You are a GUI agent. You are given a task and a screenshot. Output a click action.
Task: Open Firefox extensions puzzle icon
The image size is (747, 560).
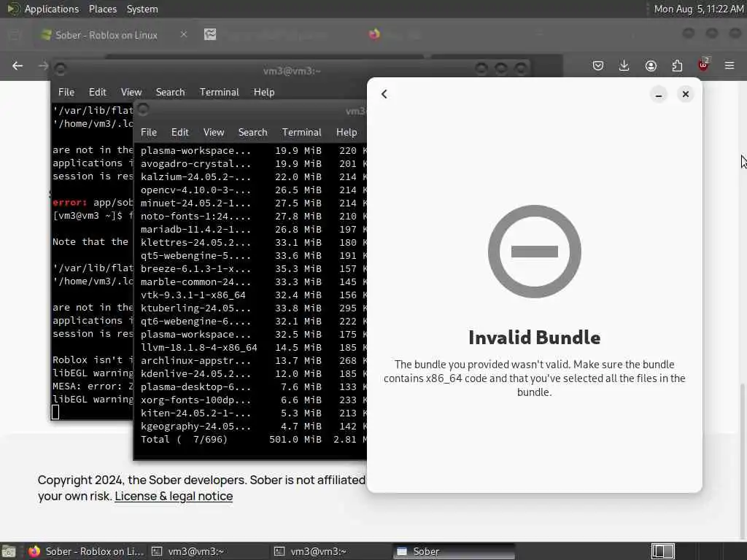point(677,66)
